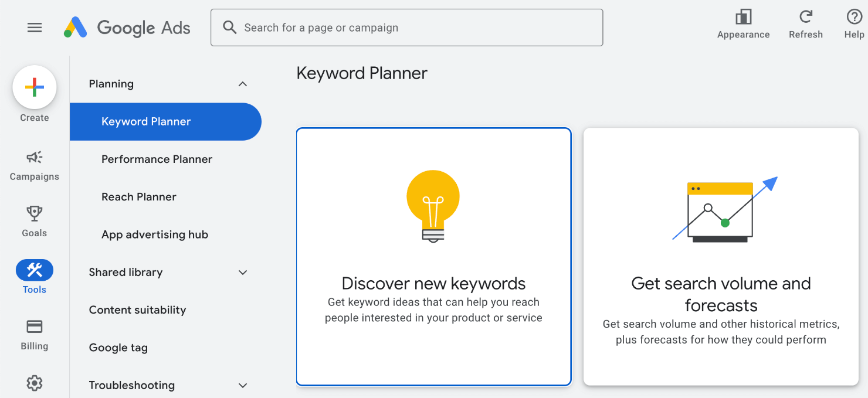Expand the Troubleshooting section
The height and width of the screenshot is (398, 868).
[x=242, y=385]
